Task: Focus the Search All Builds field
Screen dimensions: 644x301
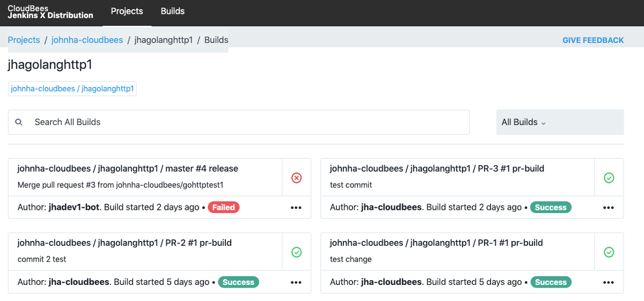Action: tap(239, 122)
